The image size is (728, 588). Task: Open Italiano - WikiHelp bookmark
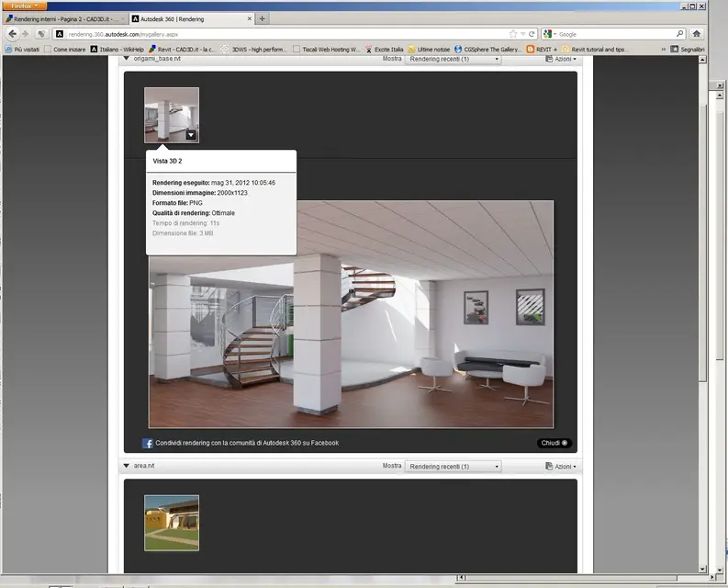(117, 50)
